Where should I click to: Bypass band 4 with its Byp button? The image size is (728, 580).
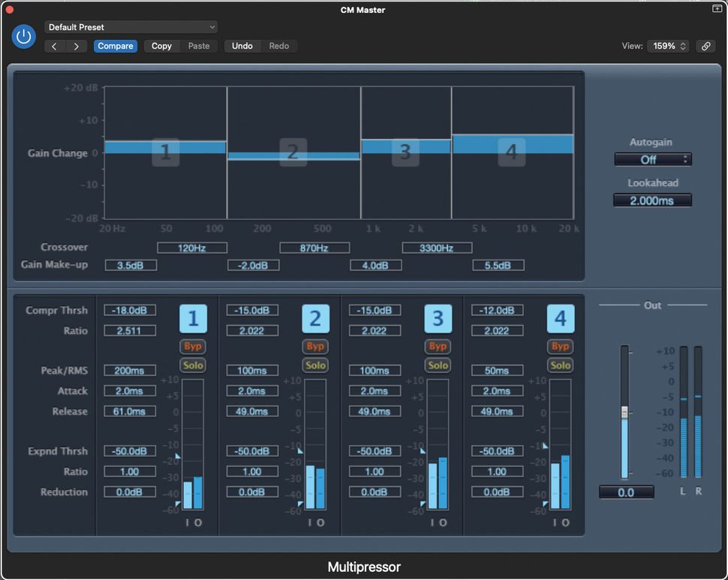[561, 346]
